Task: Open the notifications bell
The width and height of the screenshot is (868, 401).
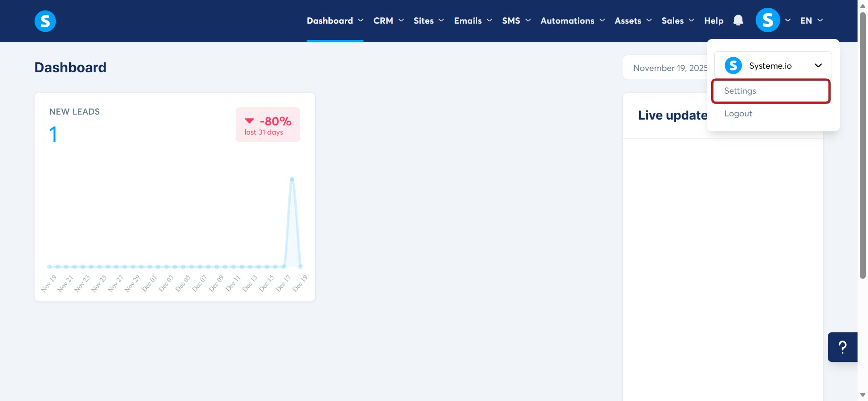Action: tap(738, 20)
